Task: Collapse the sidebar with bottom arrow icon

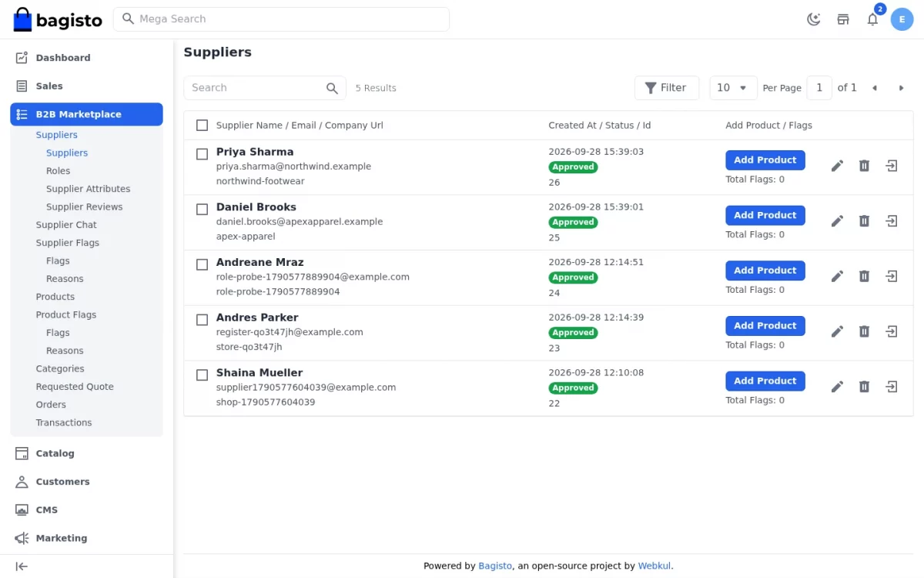Action: [22, 566]
